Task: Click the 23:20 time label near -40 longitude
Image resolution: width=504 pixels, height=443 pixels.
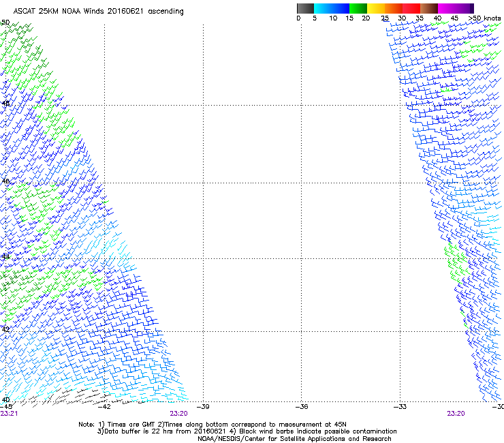Action: pyautogui.click(x=178, y=414)
